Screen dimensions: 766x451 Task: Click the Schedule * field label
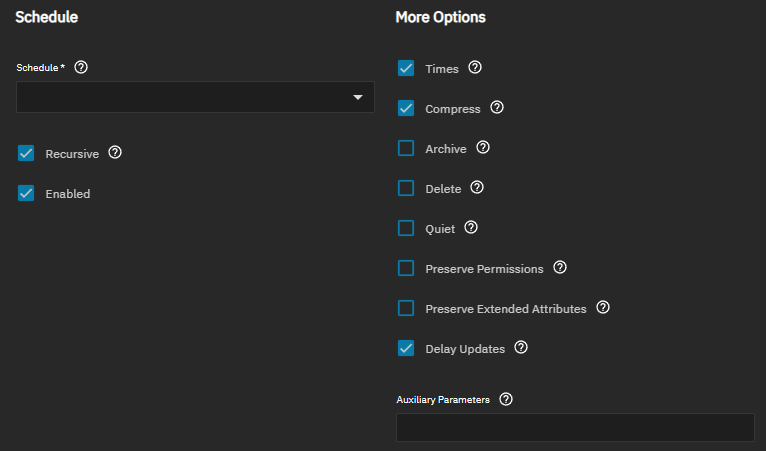click(41, 67)
